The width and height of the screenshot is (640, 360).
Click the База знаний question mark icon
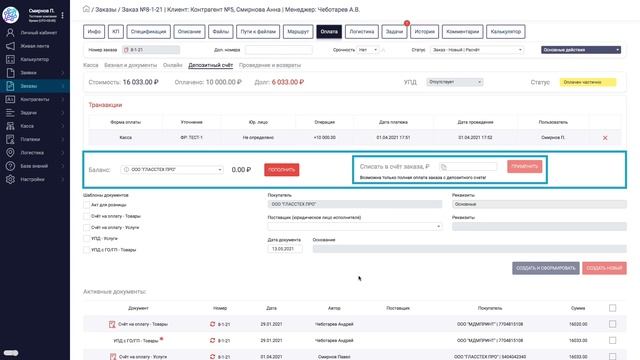pyautogui.click(x=10, y=166)
